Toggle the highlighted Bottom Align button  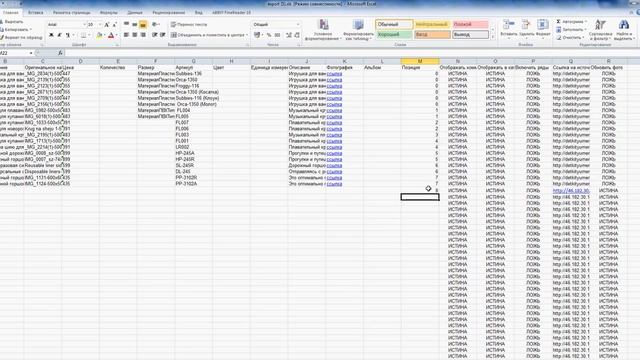coord(143,24)
